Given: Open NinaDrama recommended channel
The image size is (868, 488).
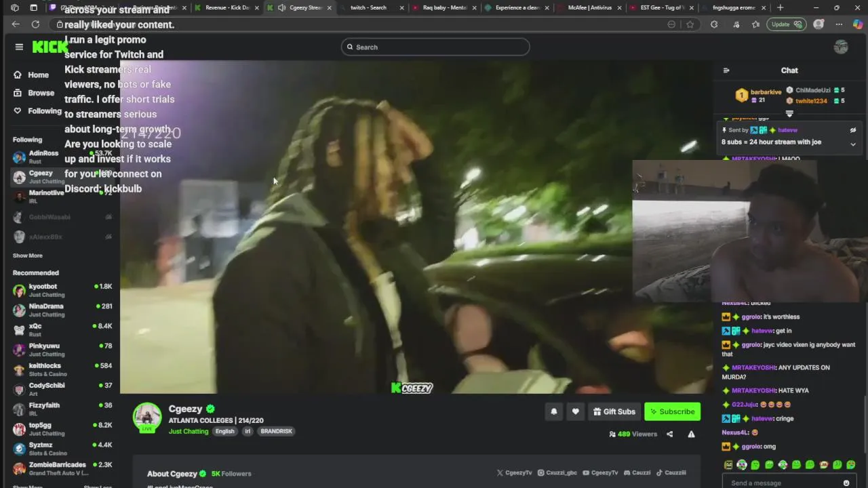Looking at the screenshot, I should [62, 310].
